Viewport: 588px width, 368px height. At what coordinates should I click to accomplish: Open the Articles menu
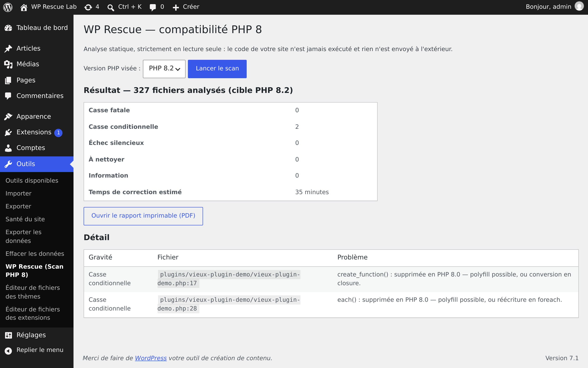[x=37, y=49]
